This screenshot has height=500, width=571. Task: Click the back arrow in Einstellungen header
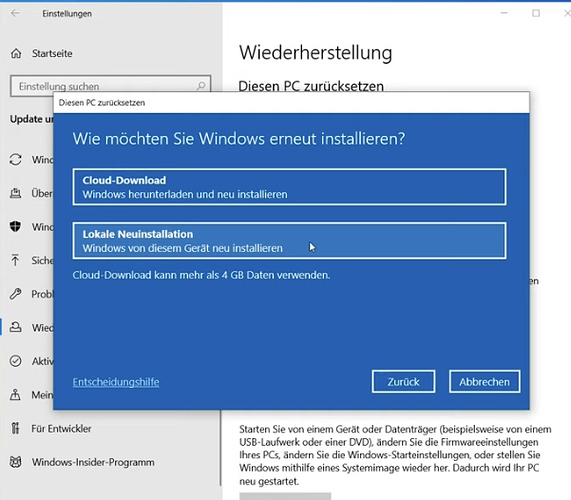pyautogui.click(x=15, y=13)
